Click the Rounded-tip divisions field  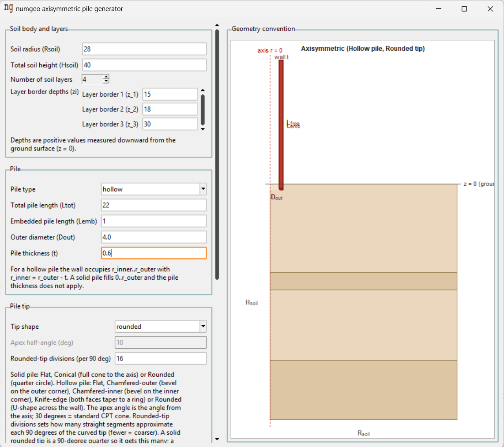[161, 358]
